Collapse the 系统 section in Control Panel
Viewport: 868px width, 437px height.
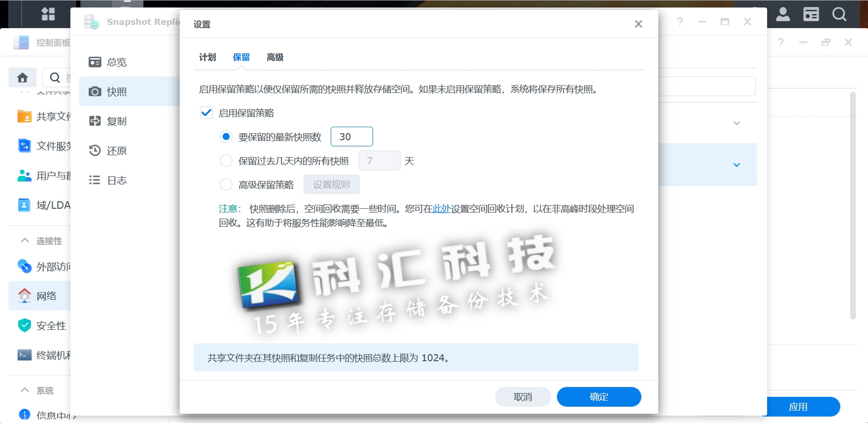point(25,390)
